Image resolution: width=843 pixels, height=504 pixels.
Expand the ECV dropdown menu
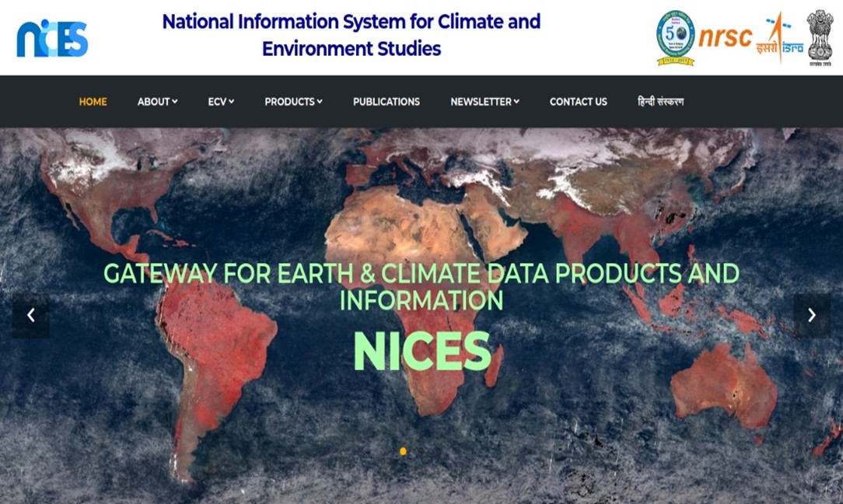[221, 102]
